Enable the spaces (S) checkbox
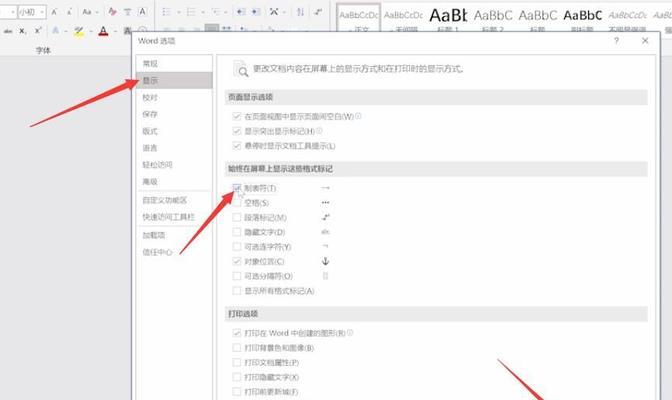This screenshot has height=400, width=672. (x=237, y=203)
